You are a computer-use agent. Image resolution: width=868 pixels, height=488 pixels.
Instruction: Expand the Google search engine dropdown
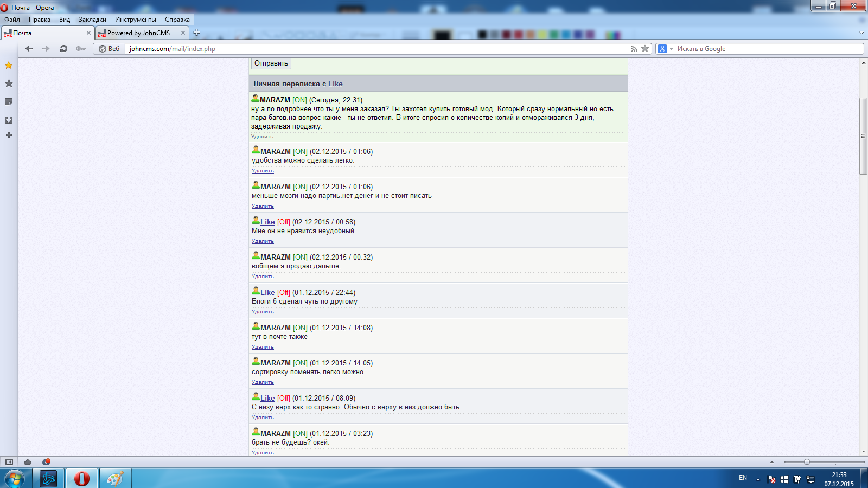coord(671,49)
